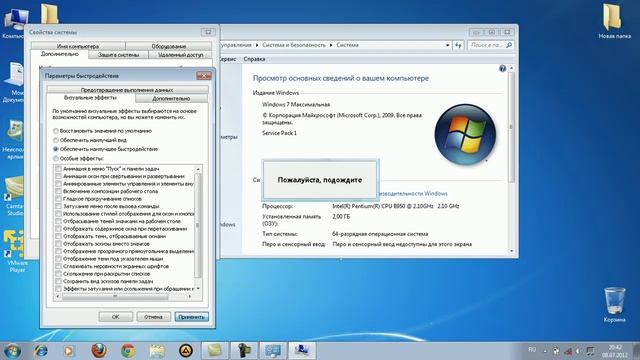Viewport: 640px width, 360px height.
Task: Enable Затухание меню после вызова команды
Action: tap(58, 206)
